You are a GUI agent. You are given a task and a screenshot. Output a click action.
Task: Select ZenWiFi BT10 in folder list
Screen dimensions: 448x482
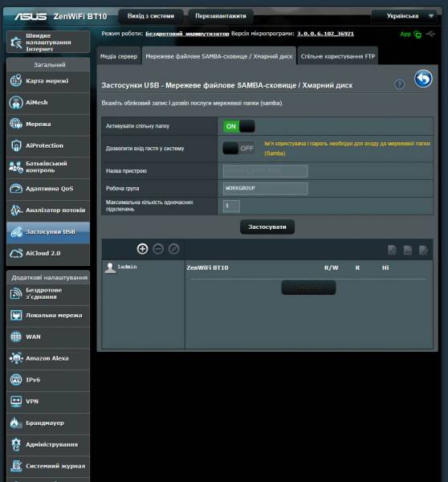[207, 268]
